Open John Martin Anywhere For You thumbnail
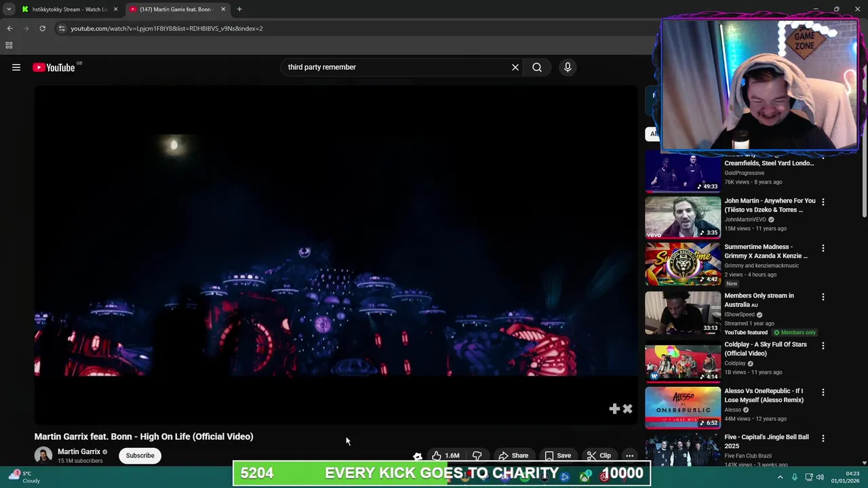This screenshot has height=488, width=868. coord(683,218)
